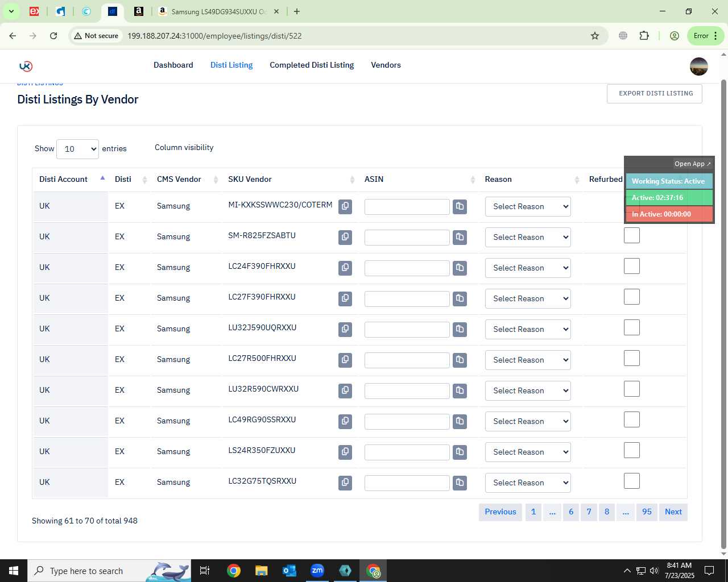This screenshot has width=728, height=582.
Task: Open Select Reason for LC49RG90SSRXXU
Action: coord(528,421)
